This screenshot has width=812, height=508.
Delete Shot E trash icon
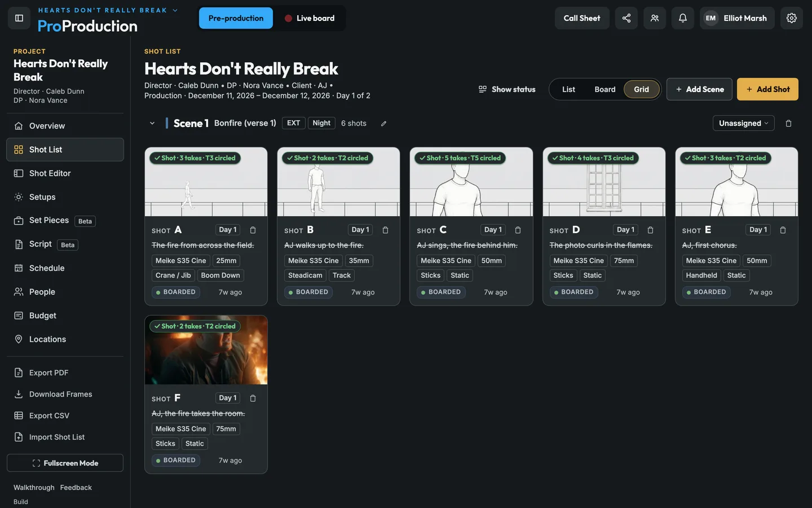pyautogui.click(x=783, y=230)
